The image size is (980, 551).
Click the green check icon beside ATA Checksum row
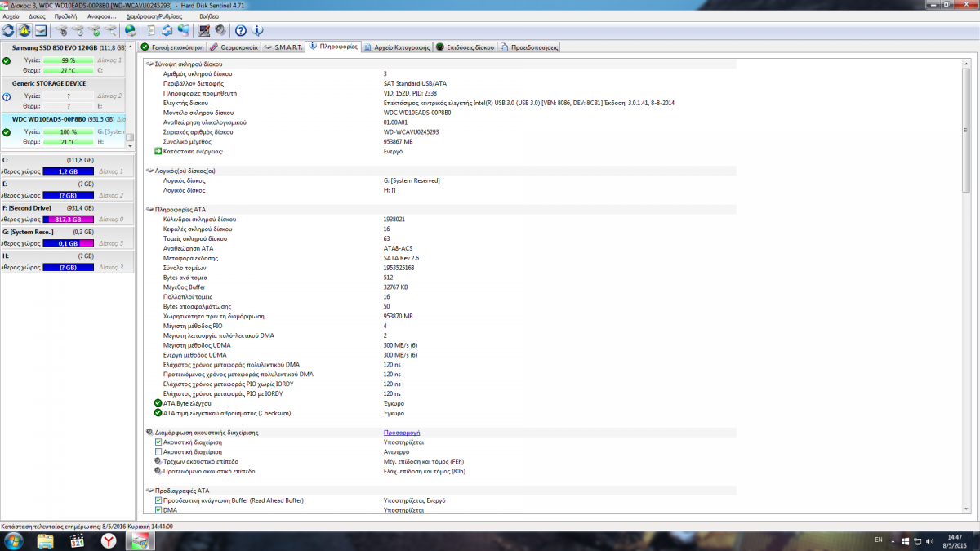click(x=158, y=413)
